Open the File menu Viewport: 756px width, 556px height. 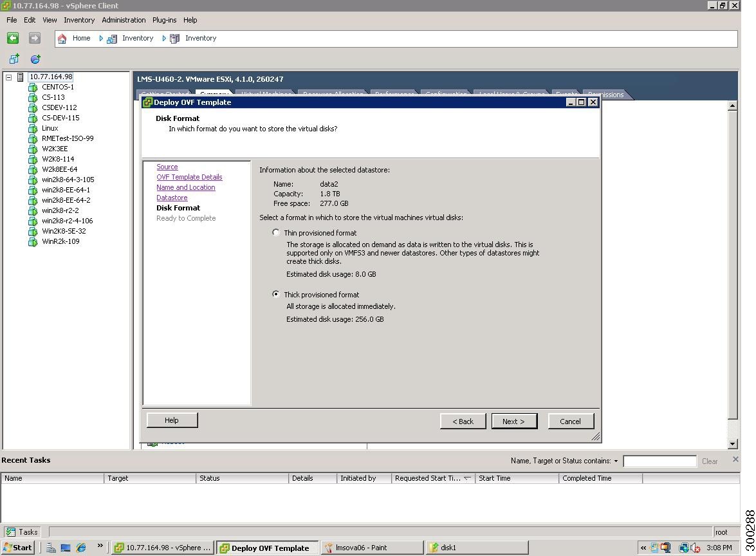pos(12,20)
